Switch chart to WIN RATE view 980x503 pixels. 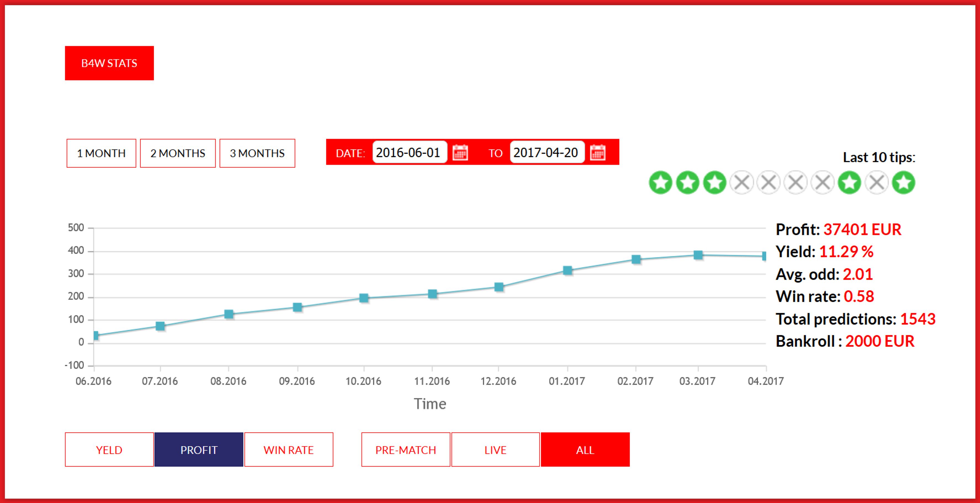[x=288, y=450]
